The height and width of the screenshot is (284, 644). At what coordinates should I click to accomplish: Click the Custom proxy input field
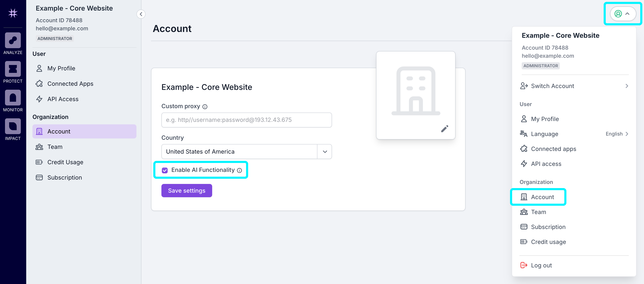pos(246,120)
